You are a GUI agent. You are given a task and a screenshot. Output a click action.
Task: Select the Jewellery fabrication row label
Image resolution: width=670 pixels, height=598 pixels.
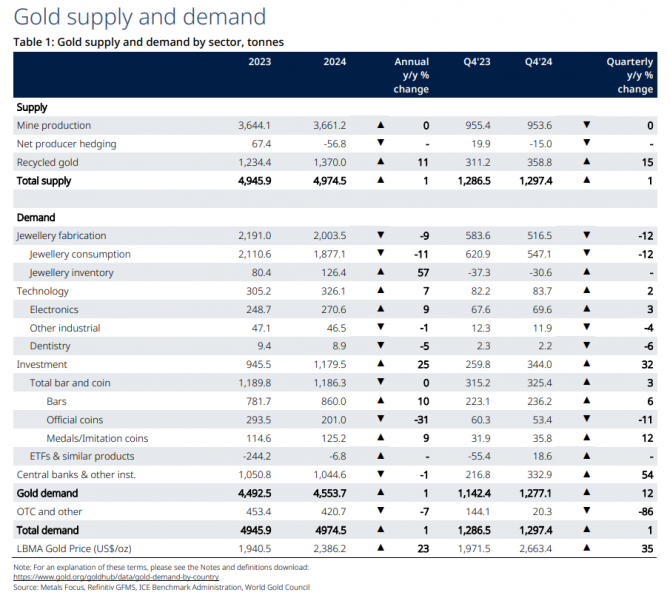point(61,236)
